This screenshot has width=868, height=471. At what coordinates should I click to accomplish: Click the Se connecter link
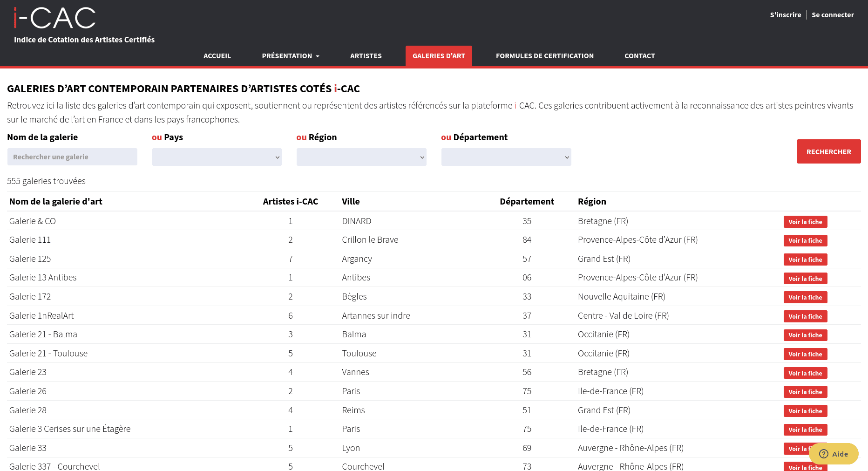[833, 15]
